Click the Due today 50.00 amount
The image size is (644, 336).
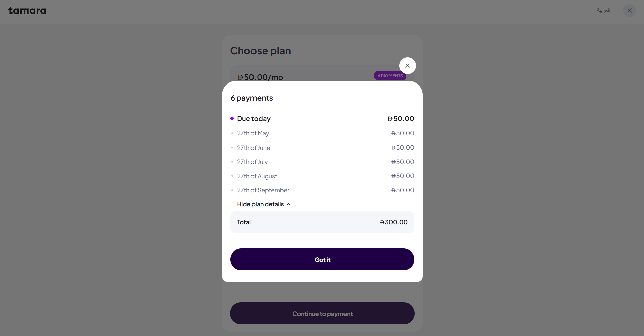click(401, 119)
